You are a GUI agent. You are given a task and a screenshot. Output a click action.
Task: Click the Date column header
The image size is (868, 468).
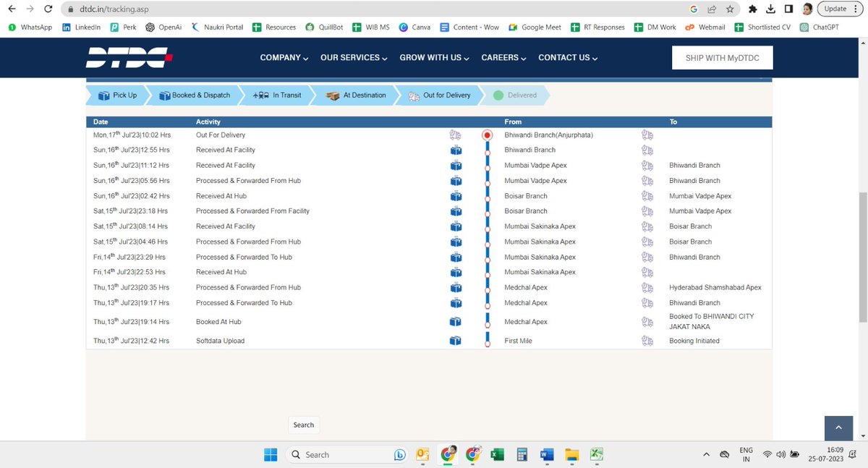point(101,122)
